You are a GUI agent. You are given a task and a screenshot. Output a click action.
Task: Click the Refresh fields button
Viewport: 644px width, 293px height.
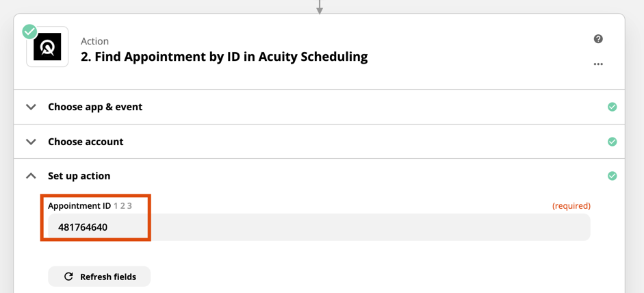[x=99, y=277]
